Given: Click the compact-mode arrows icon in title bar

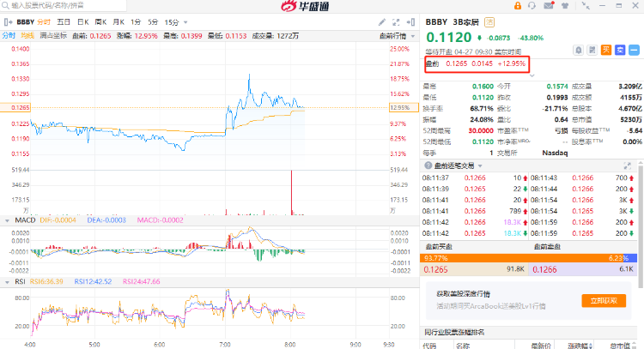Looking at the screenshot, I should 586,6.
